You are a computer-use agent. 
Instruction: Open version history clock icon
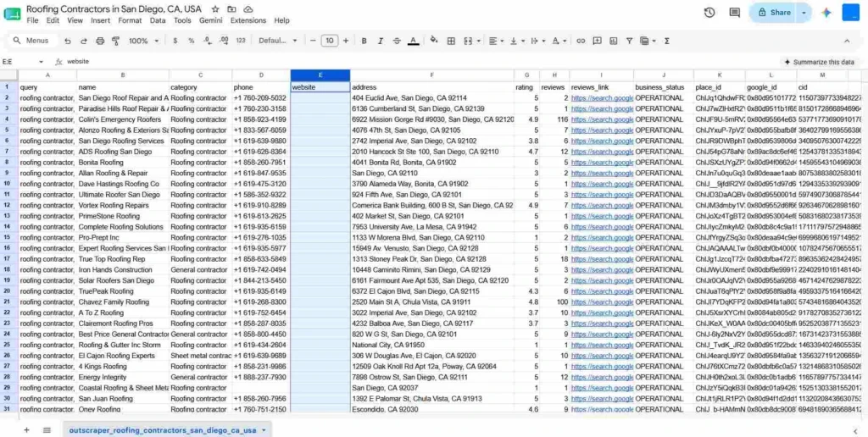[x=709, y=13]
